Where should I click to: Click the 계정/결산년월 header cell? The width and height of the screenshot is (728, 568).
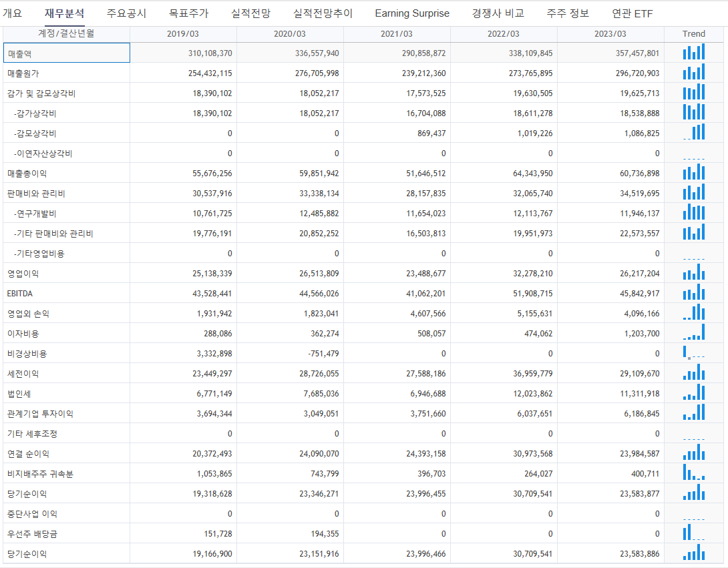[x=66, y=34]
